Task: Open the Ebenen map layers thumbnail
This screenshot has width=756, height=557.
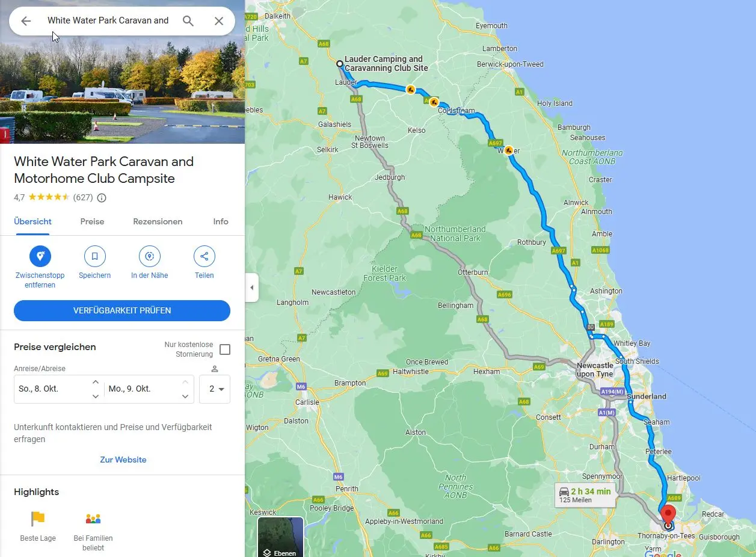Action: click(x=281, y=538)
